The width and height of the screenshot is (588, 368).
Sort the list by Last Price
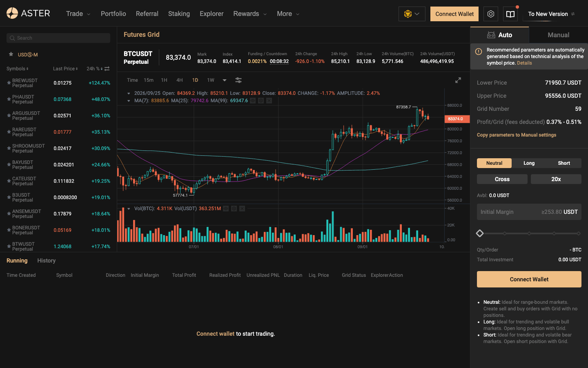65,69
